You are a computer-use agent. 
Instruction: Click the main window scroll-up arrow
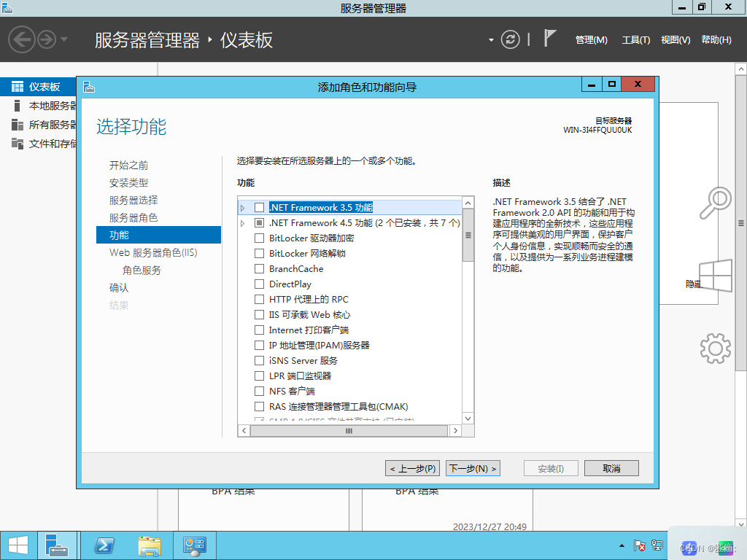[x=741, y=69]
